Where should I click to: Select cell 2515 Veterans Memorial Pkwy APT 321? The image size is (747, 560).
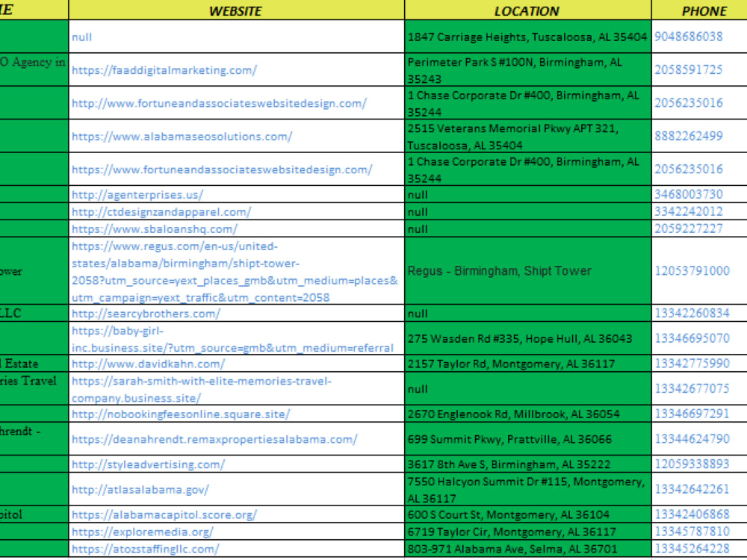pyautogui.click(x=527, y=137)
